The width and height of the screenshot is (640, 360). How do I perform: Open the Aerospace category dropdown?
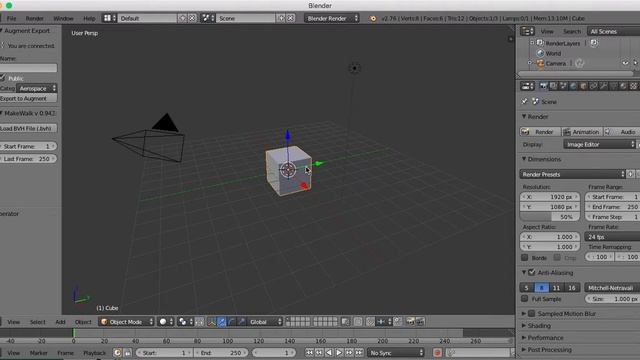[x=37, y=89]
